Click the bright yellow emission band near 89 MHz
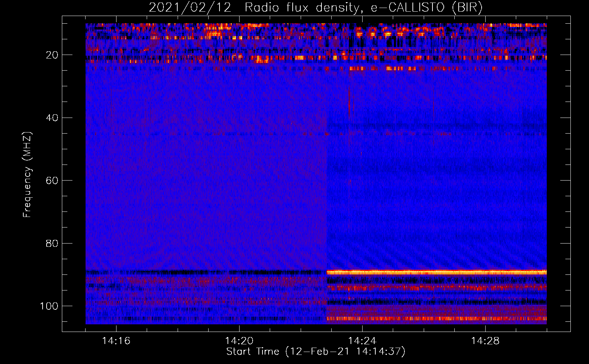The image size is (589, 364). point(436,272)
